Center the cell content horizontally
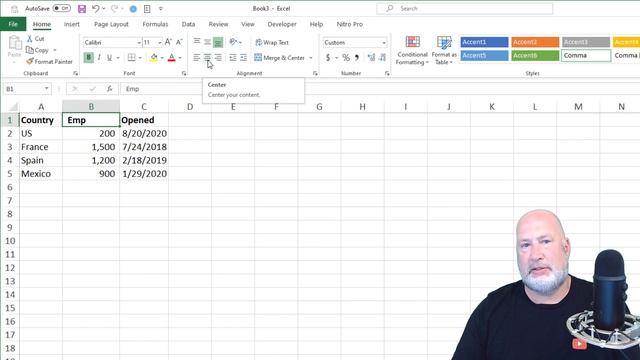 pyautogui.click(x=207, y=58)
